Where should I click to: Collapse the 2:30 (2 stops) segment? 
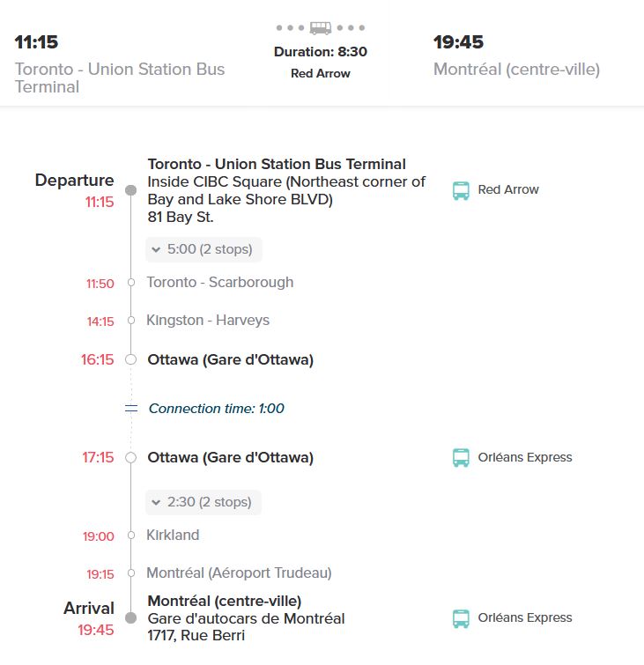(x=204, y=502)
